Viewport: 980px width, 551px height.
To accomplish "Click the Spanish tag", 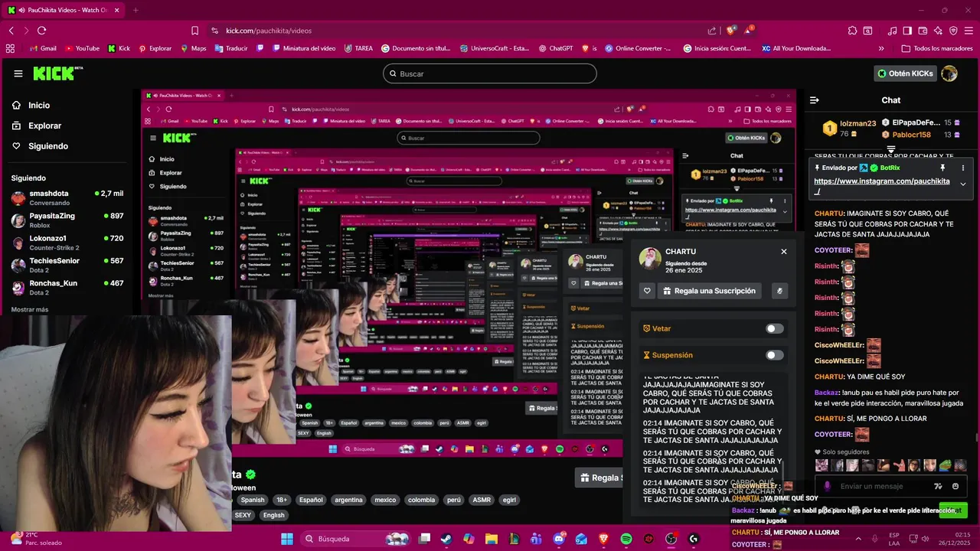I will (x=252, y=500).
